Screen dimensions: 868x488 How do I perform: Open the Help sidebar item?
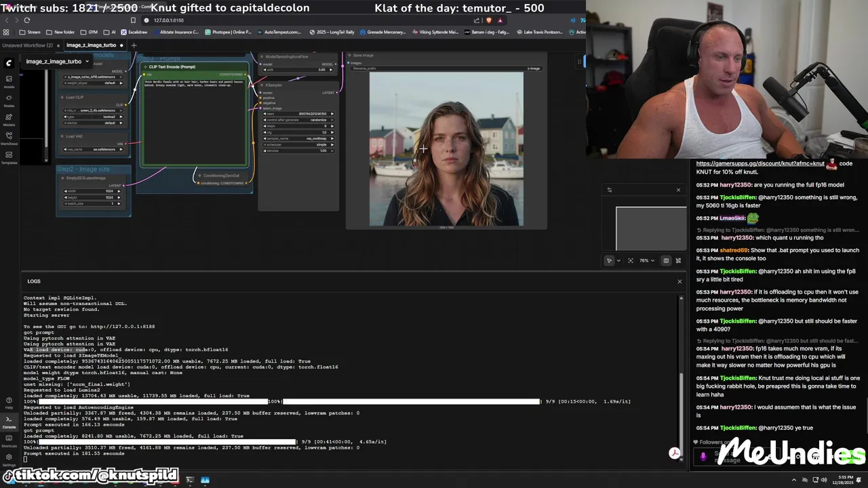click(x=9, y=402)
